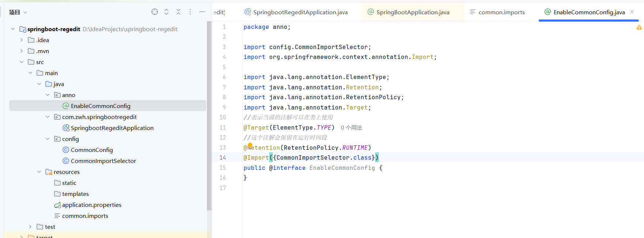
Task: Click EnableCommonConfig in interface declaration
Action: tap(342, 168)
